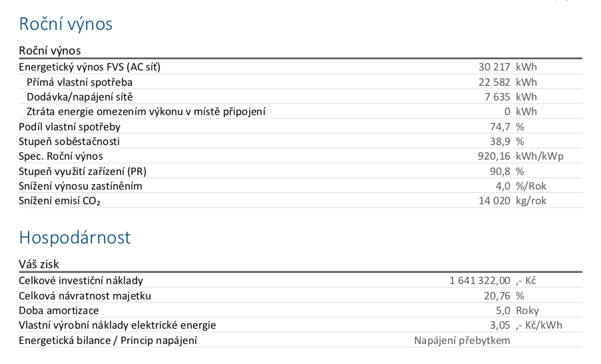This screenshot has width=601, height=364.
Task: Click the 'Spec. Roční výnos' label
Action: [61, 156]
